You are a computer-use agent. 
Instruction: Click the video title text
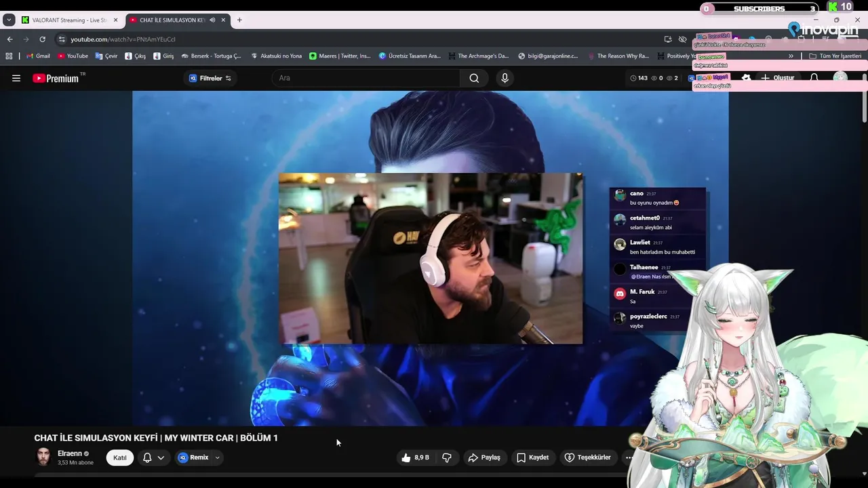(156, 438)
